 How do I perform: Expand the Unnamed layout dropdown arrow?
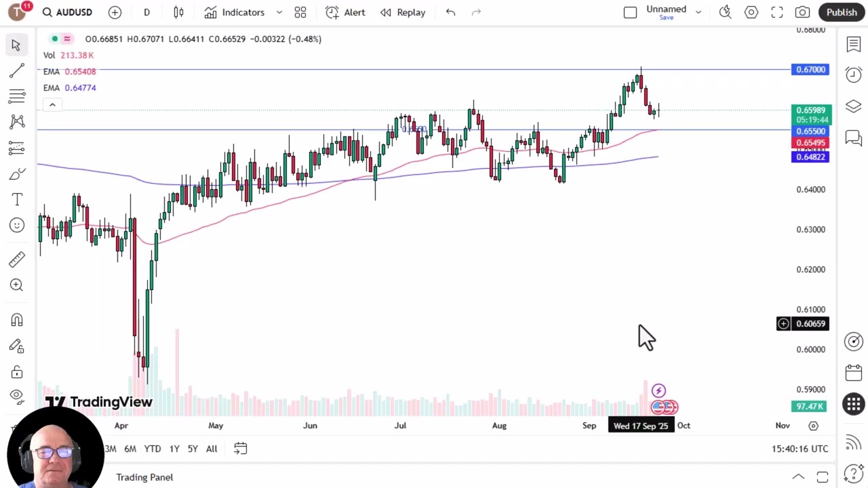tap(698, 12)
